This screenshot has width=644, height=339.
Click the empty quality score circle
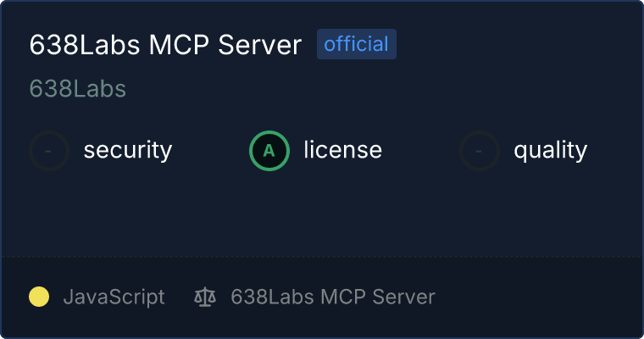tap(480, 151)
